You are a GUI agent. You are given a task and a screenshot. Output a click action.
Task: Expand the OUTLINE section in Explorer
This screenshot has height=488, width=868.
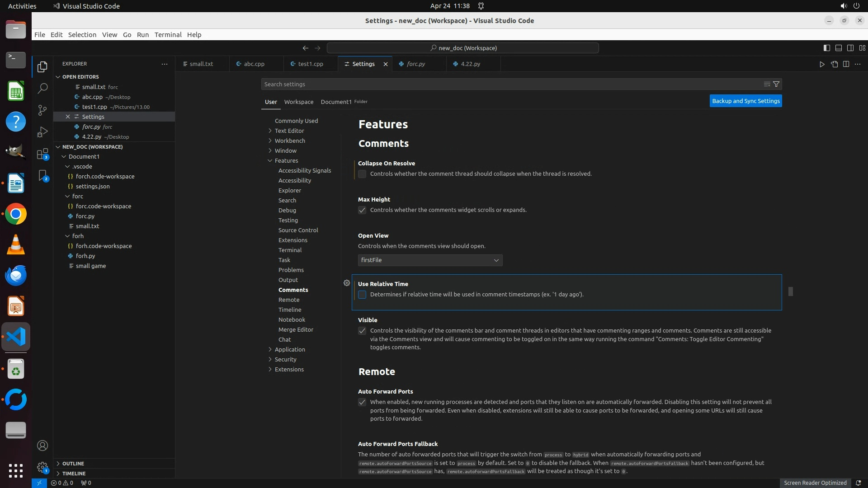(x=73, y=464)
